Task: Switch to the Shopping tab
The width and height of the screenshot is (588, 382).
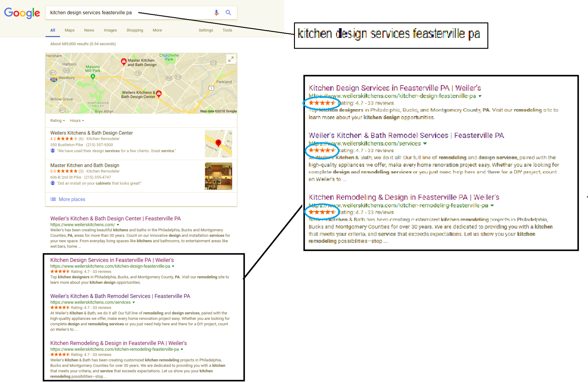Action: tap(135, 30)
